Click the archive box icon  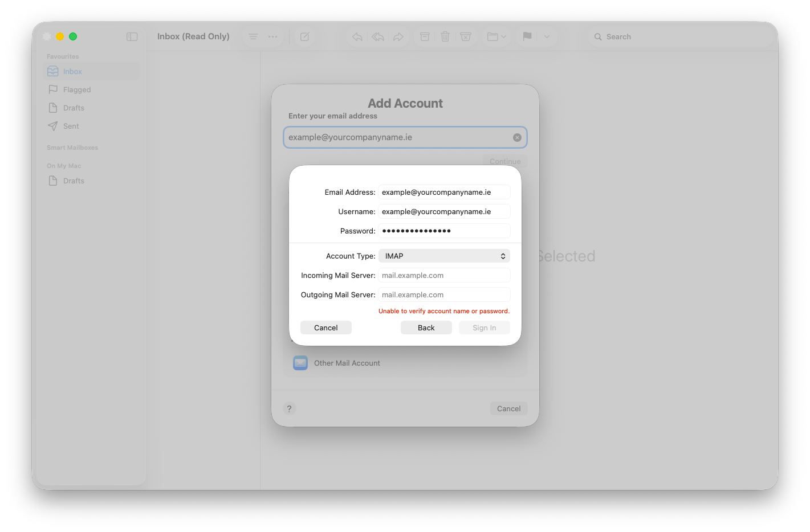(425, 36)
